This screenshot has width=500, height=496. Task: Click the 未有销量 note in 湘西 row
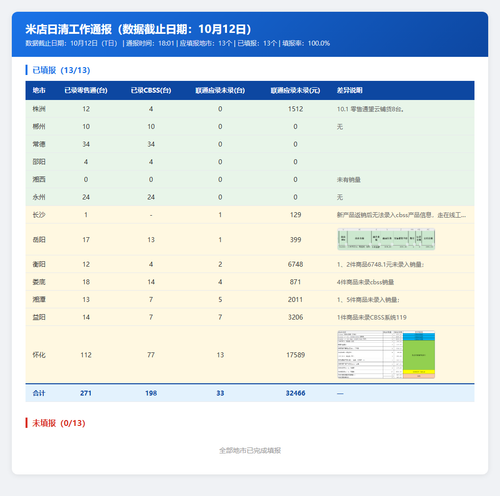[349, 180]
